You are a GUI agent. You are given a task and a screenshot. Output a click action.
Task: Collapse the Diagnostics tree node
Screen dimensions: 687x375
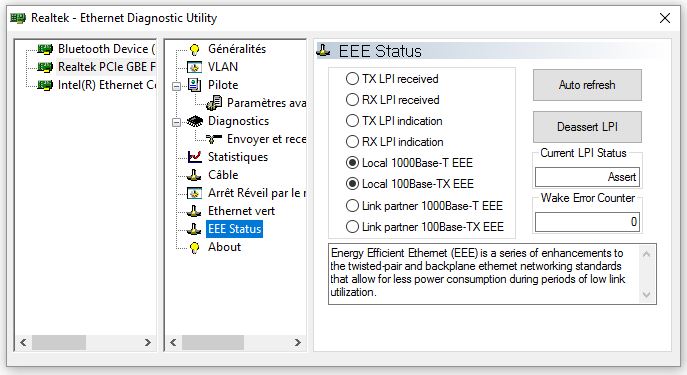[176, 122]
